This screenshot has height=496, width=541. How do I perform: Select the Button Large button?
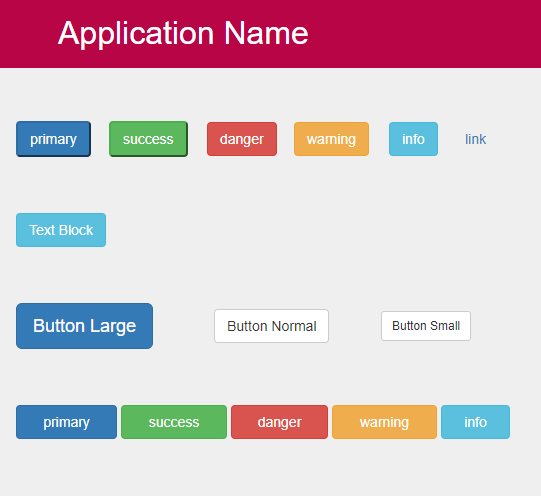(x=85, y=326)
